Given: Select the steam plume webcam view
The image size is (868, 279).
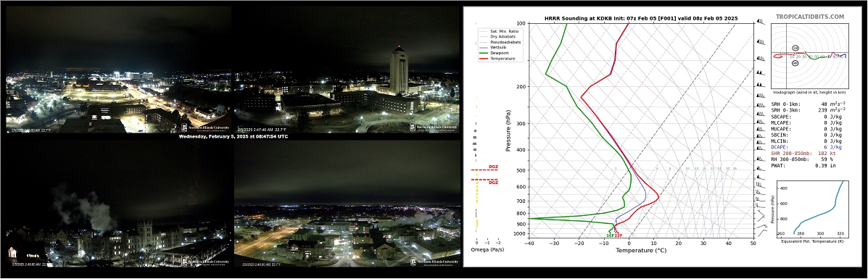Looking at the screenshot, I should click(x=118, y=204).
